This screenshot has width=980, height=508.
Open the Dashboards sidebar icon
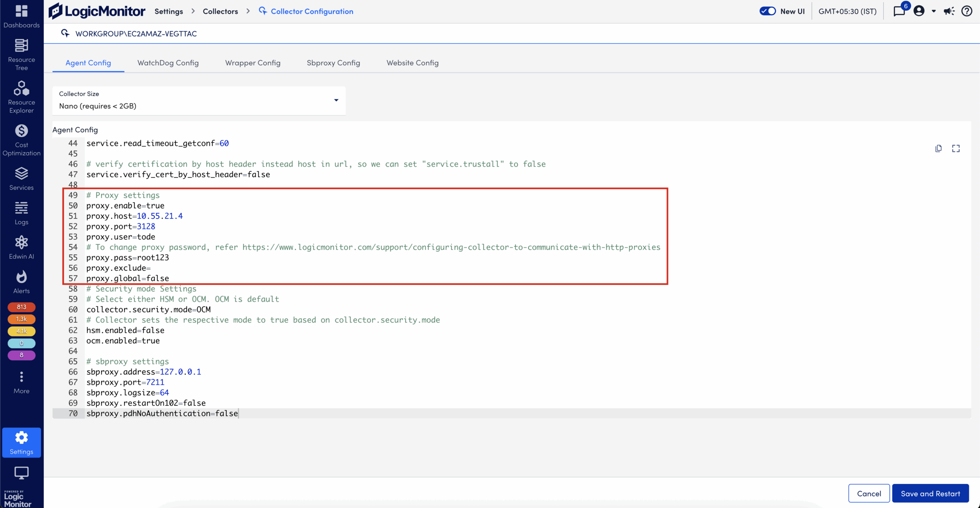21,16
